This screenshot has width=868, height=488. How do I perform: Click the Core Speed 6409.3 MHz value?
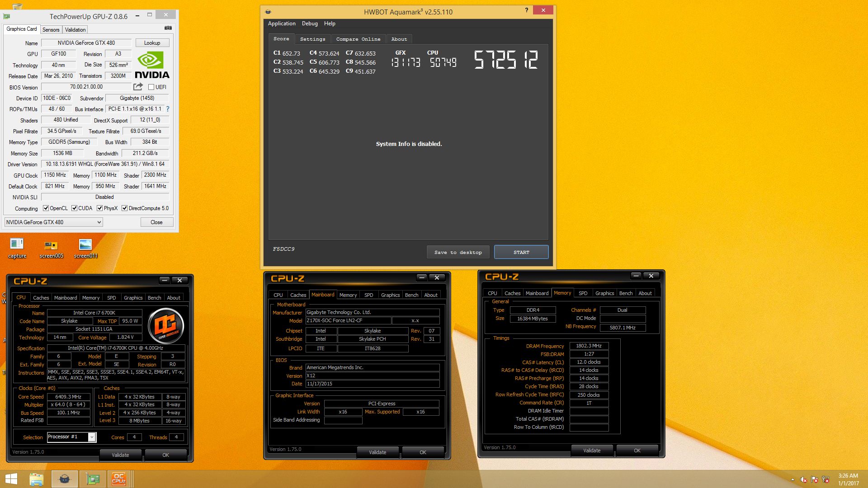pos(69,397)
